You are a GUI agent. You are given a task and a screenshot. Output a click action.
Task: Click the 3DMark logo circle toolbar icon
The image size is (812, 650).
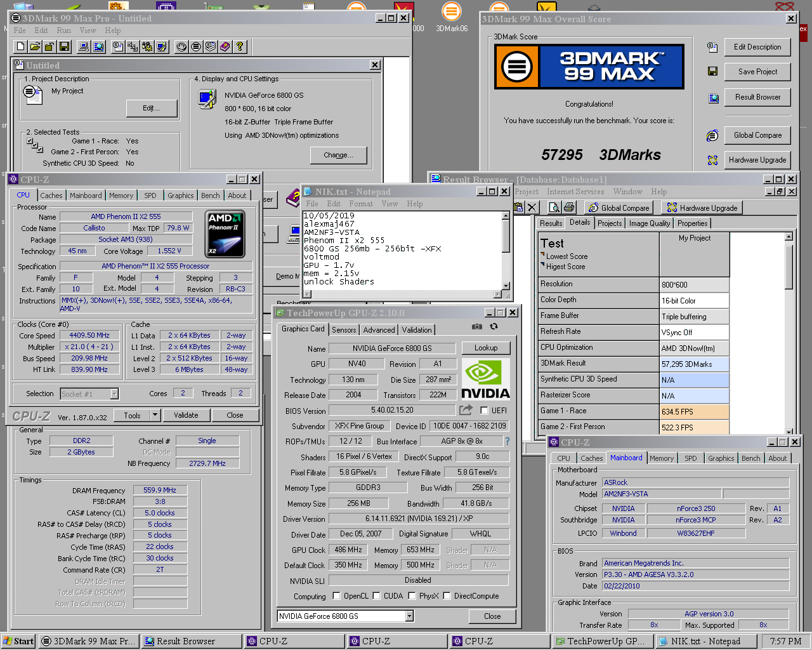point(196,46)
